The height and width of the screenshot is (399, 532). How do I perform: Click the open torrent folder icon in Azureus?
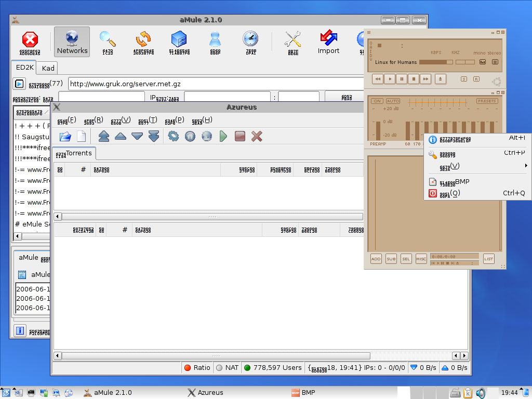65,137
